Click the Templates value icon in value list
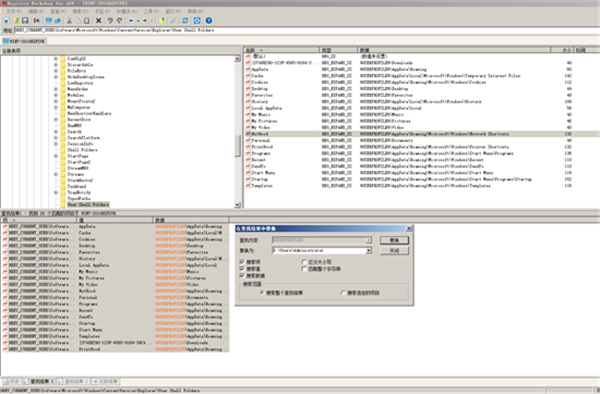Image resolution: width=600 pixels, height=394 pixels. pyautogui.click(x=248, y=186)
